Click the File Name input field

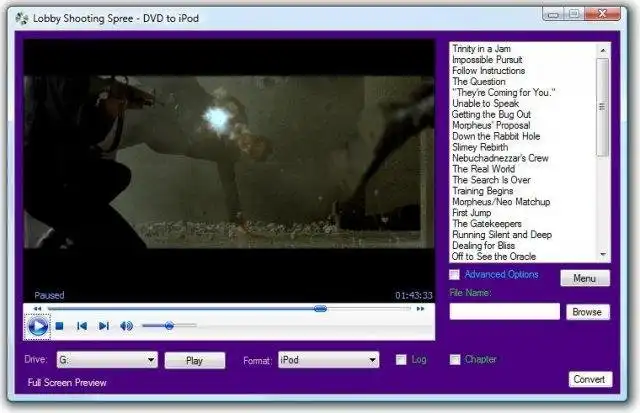point(504,312)
